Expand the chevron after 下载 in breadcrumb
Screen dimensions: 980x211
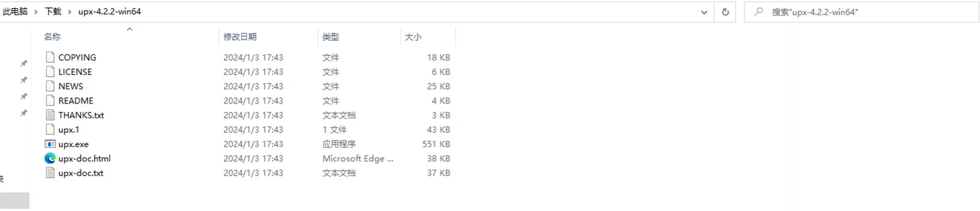click(69, 12)
